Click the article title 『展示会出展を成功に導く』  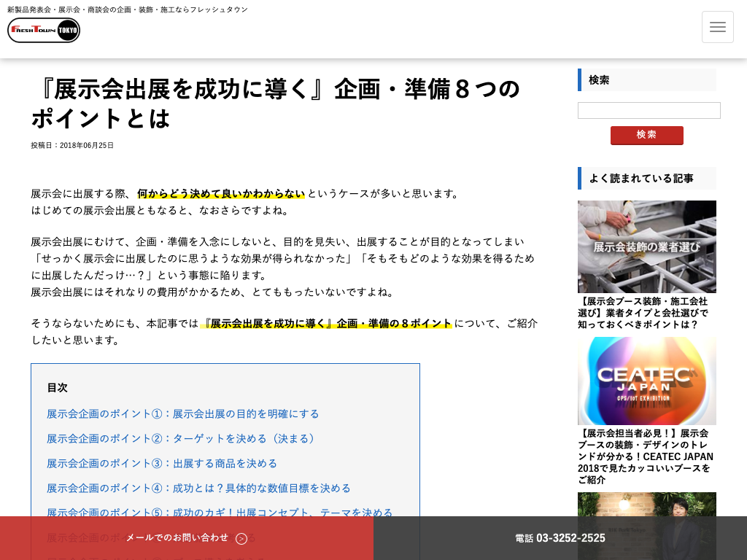tap(275, 104)
